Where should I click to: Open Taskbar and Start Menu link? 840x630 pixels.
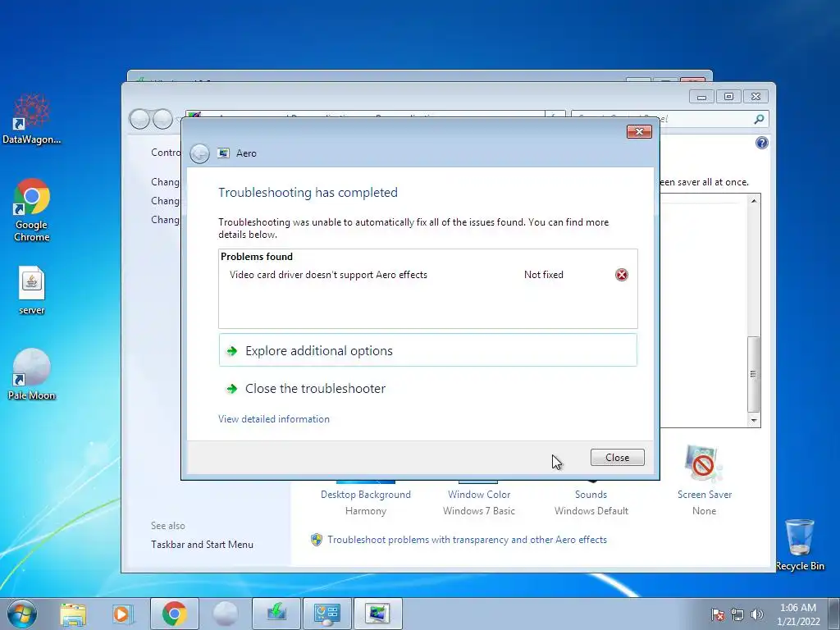tap(202, 545)
